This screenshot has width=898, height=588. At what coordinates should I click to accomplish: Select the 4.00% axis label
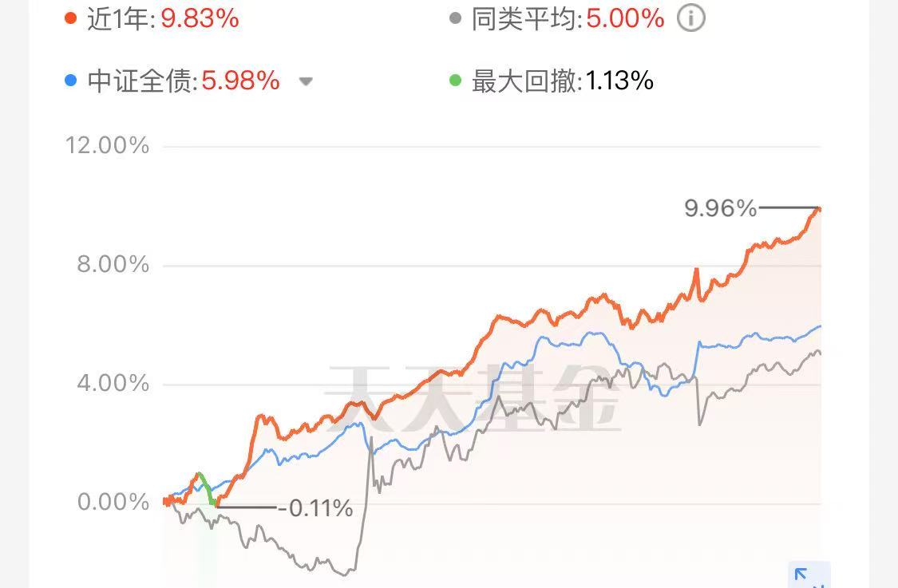click(x=113, y=383)
